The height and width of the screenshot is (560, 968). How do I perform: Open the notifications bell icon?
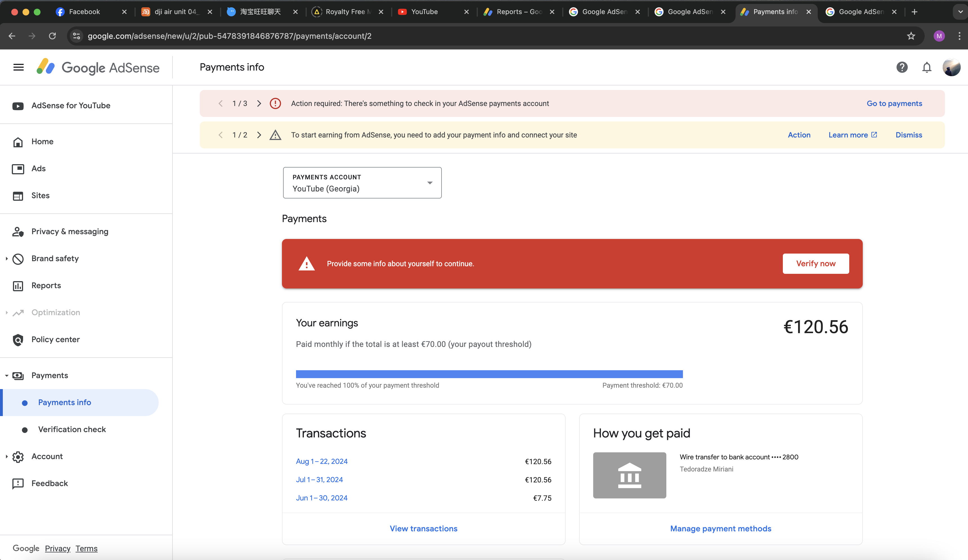927,67
